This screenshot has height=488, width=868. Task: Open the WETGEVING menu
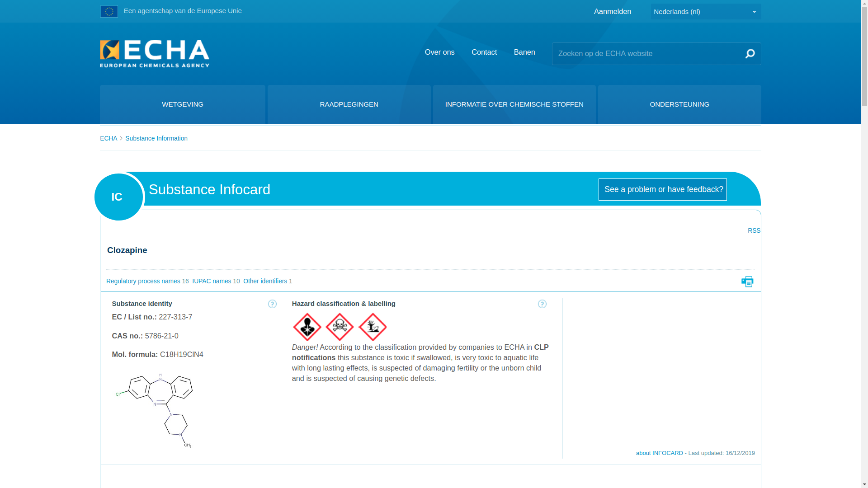point(183,104)
